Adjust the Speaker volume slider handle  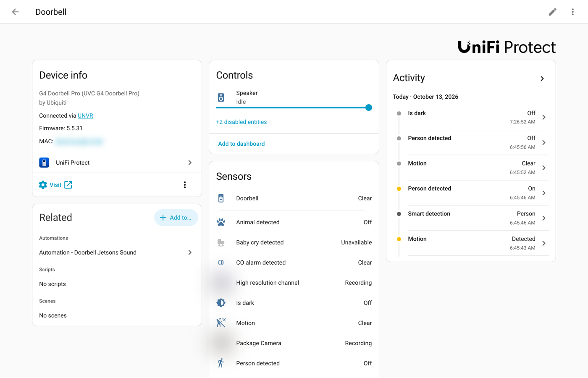[x=369, y=108]
